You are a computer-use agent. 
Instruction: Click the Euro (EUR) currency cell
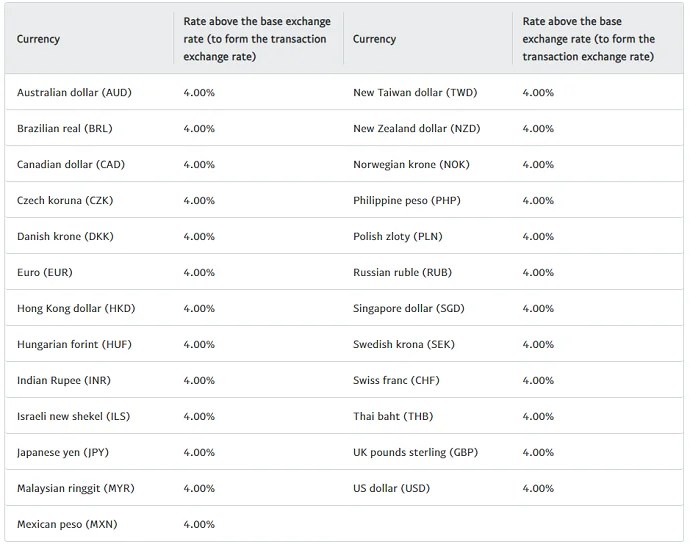(x=45, y=273)
